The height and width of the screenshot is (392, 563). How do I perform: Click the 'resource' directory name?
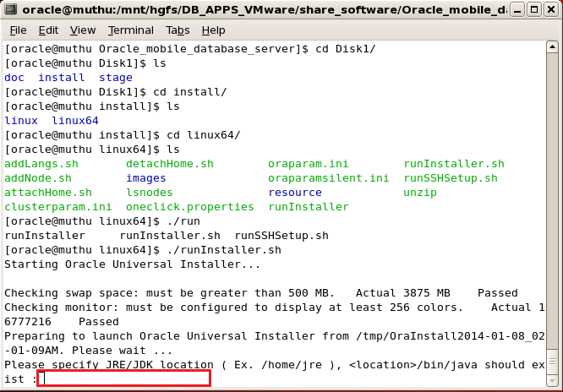click(x=295, y=193)
